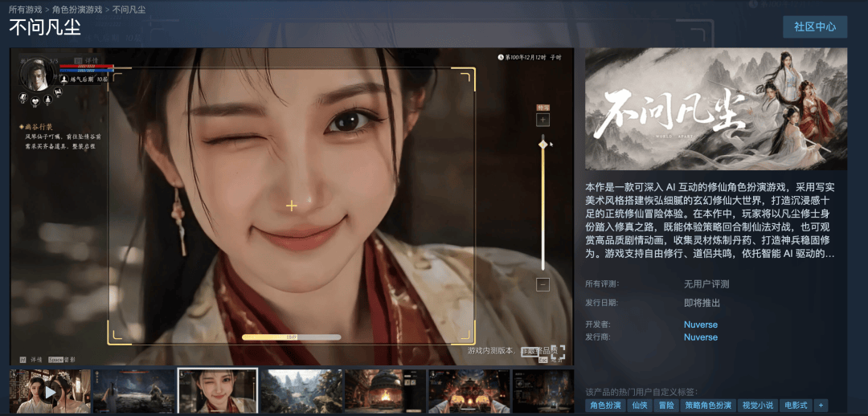Click the 幽谷行装 quest title
The width and height of the screenshot is (868, 416).
(39, 127)
